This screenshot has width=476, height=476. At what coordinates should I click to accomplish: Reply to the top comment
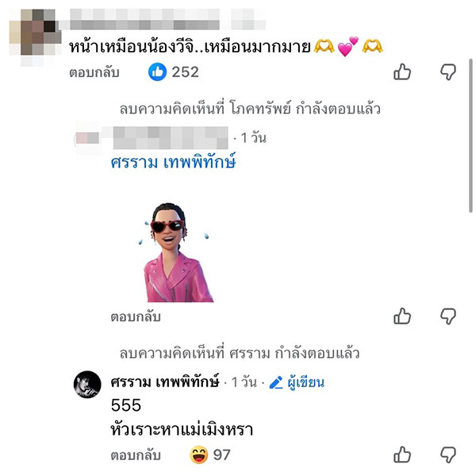(x=93, y=73)
